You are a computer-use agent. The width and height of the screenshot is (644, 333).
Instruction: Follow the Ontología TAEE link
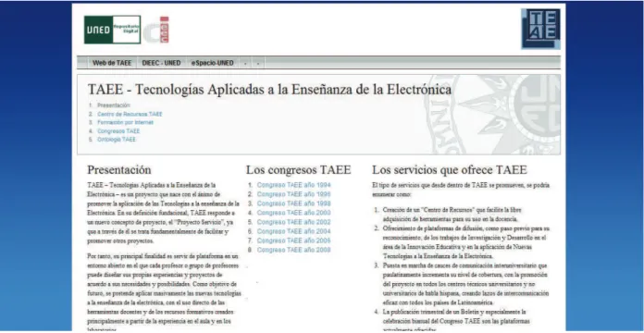click(x=117, y=140)
